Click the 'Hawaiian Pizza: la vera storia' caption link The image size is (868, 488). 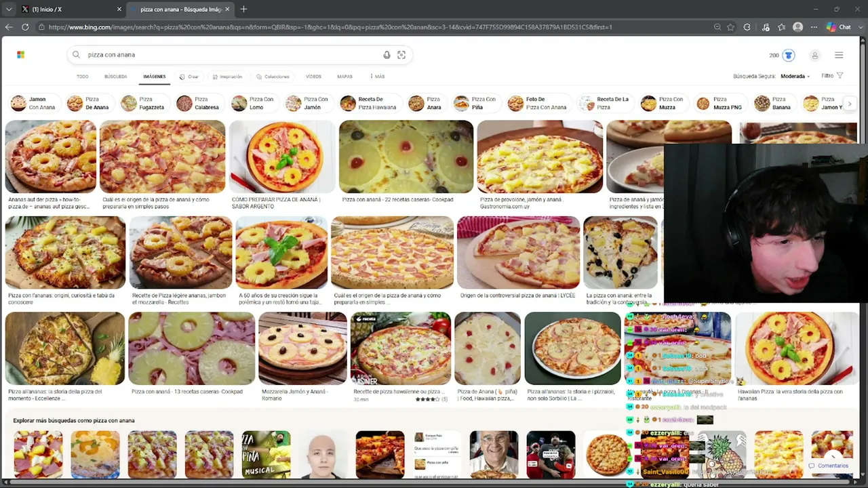(x=790, y=394)
